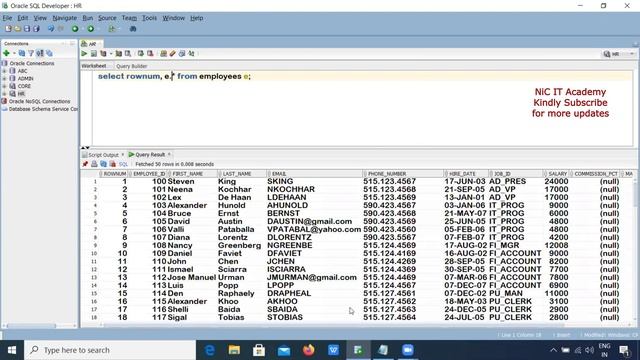Click the cell containing Pataballa
The width and height of the screenshot is (640, 360).
(x=242, y=229)
